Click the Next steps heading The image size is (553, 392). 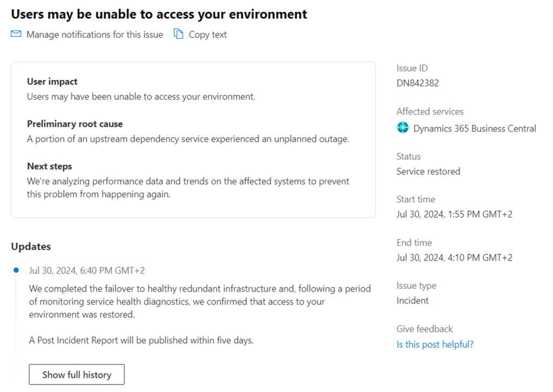click(50, 166)
